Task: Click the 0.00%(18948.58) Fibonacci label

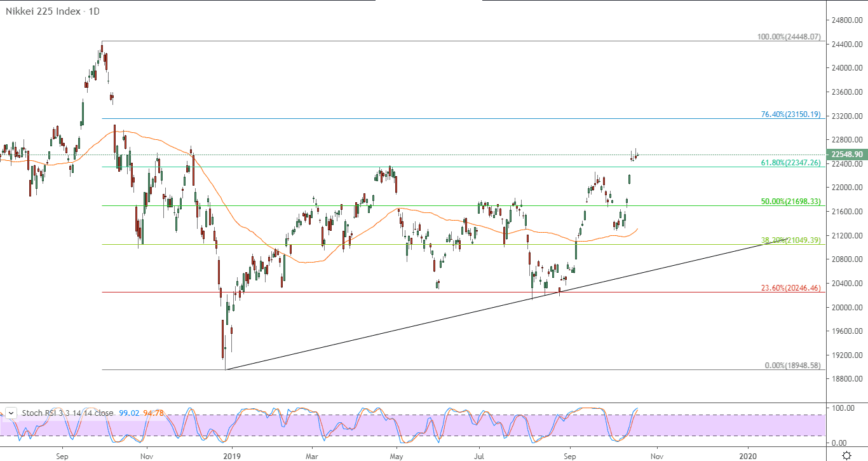Action: (x=792, y=366)
